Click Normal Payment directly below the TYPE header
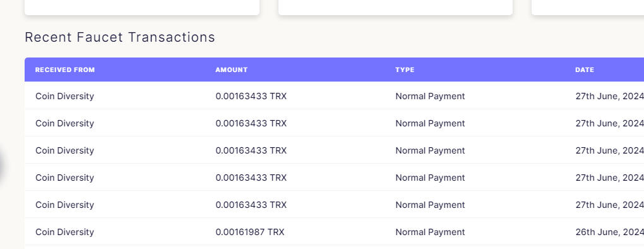This screenshot has width=644, height=249. (430, 96)
